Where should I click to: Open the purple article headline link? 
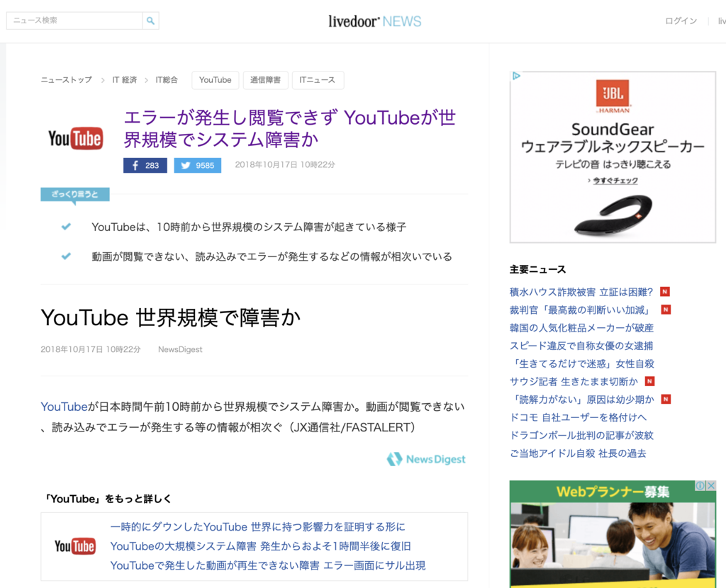(290, 129)
